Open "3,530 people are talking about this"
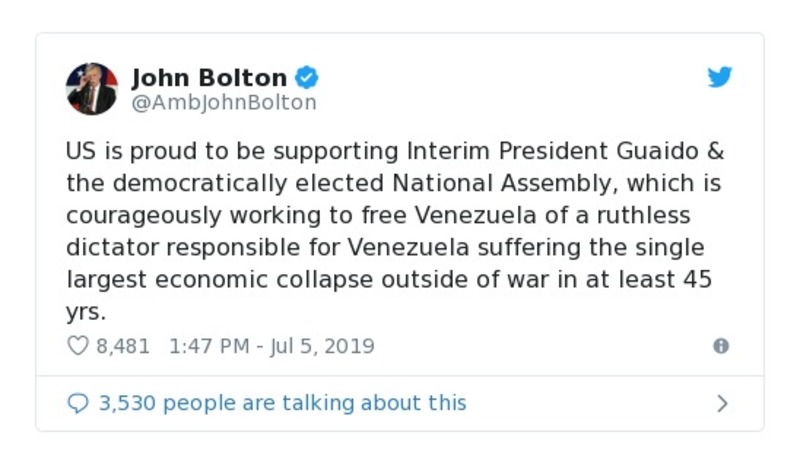This screenshot has height=467, width=800. click(x=281, y=403)
